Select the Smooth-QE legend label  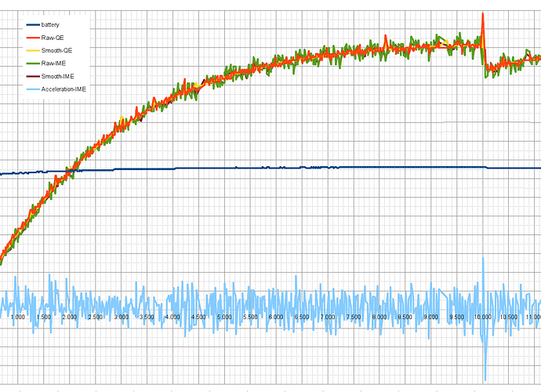pyautogui.click(x=56, y=50)
